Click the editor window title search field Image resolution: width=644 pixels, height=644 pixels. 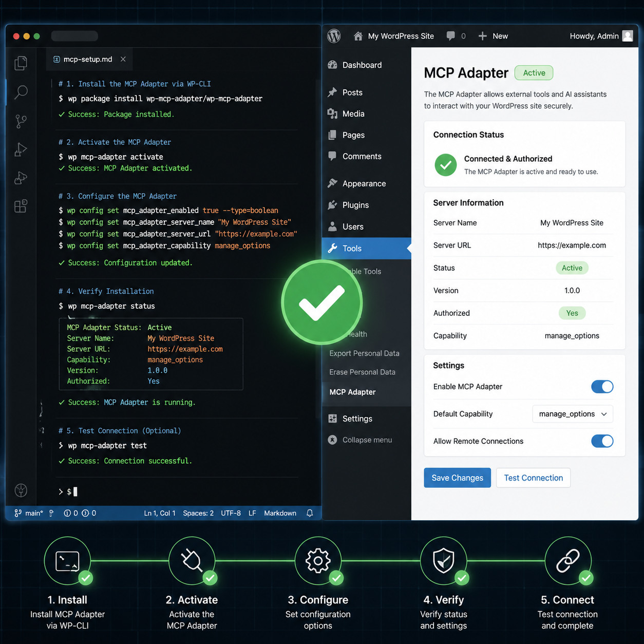(74, 36)
